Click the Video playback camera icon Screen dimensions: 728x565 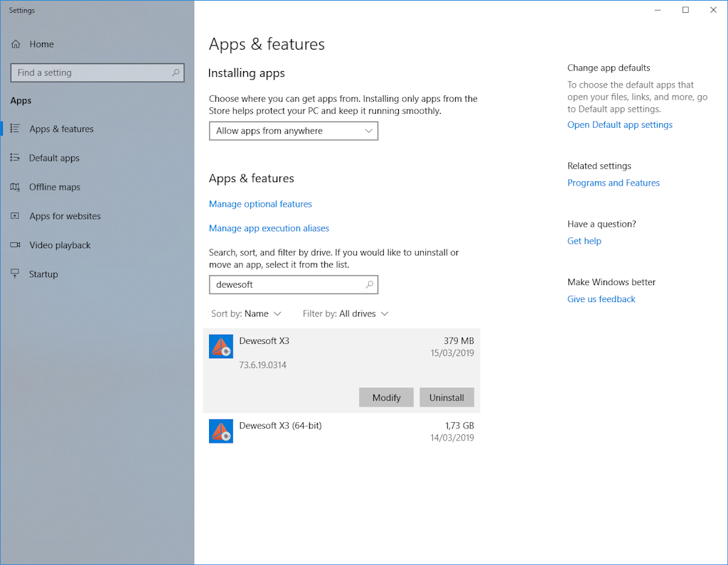(x=15, y=245)
